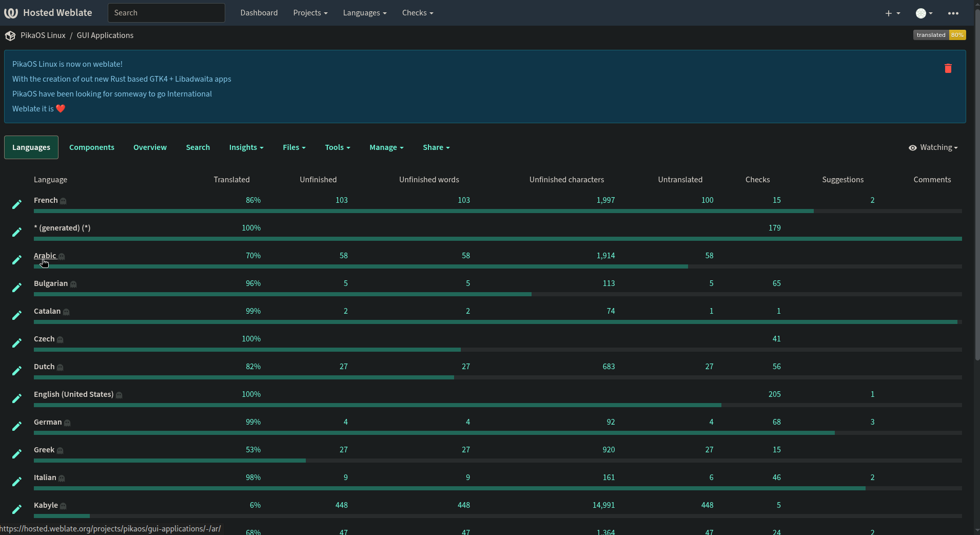980x535 pixels.
Task: Sort by the Translated column header
Action: click(x=232, y=180)
